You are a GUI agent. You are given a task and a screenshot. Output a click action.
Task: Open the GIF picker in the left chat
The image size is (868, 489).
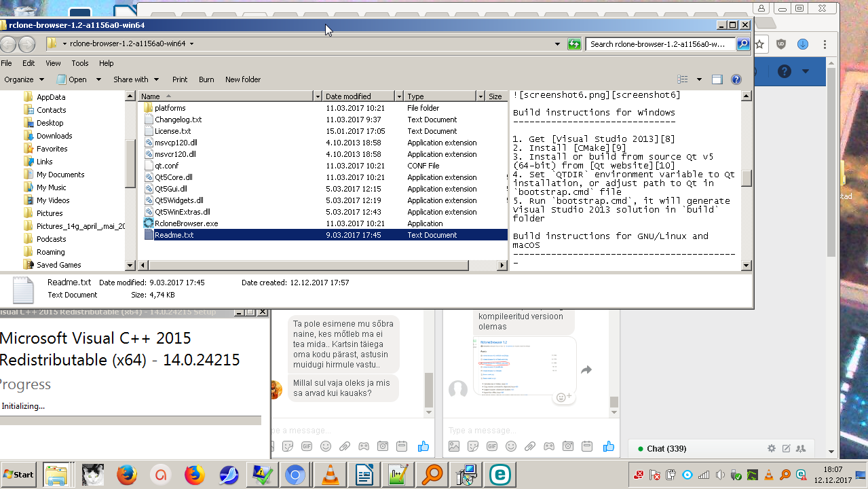pyautogui.click(x=307, y=446)
